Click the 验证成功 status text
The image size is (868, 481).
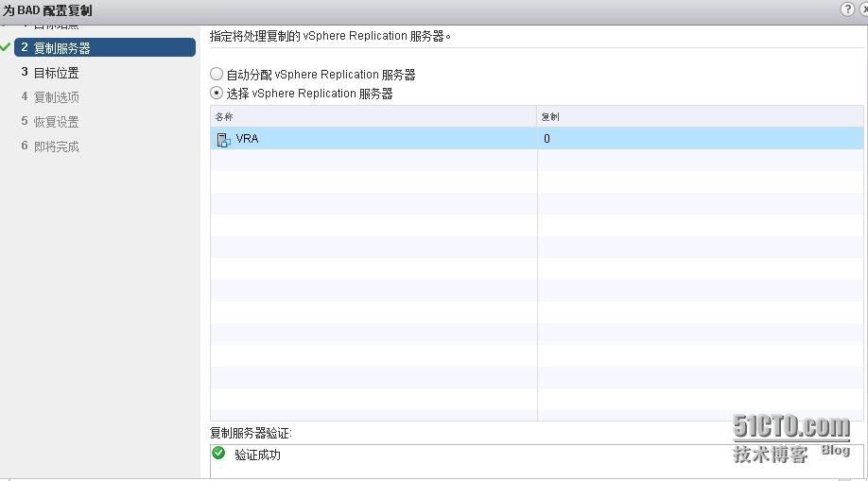257,455
